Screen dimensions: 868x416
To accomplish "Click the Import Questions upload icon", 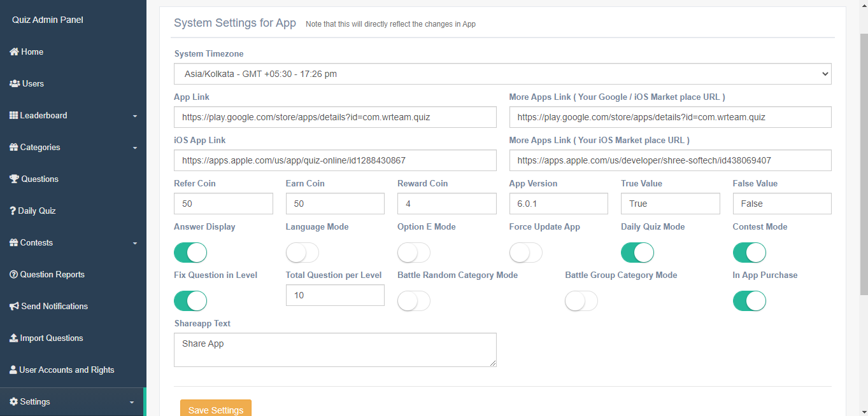I will (x=13, y=338).
